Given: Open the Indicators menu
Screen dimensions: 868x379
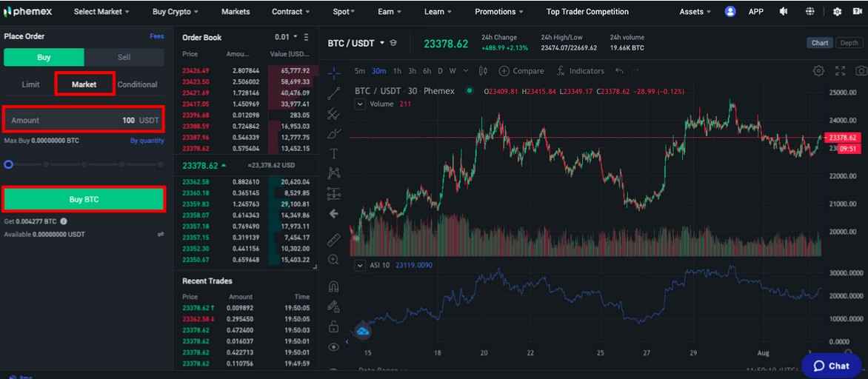Looking at the screenshot, I should tap(580, 71).
